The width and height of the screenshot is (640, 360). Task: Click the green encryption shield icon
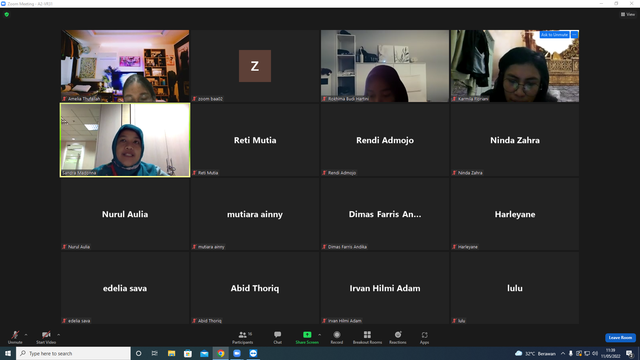(x=7, y=14)
